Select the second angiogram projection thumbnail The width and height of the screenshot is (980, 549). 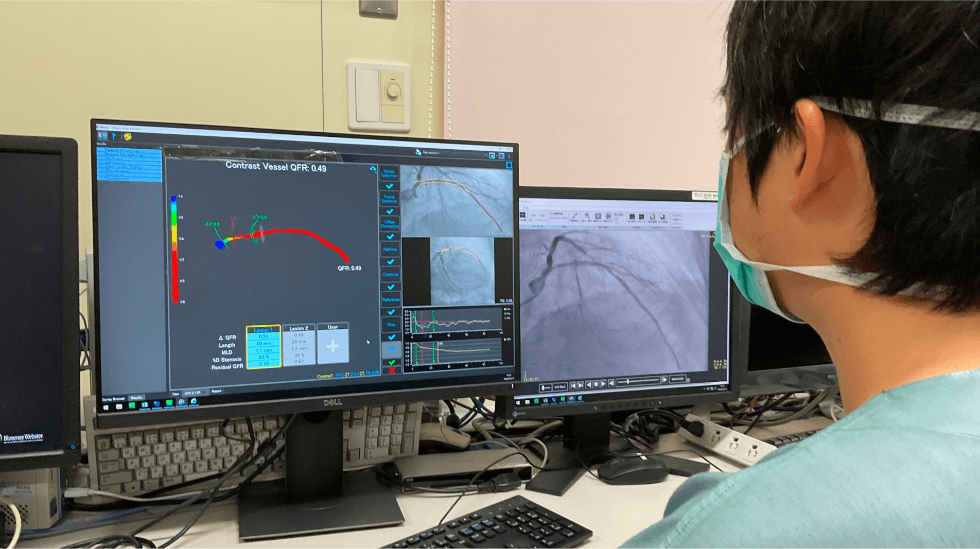(462, 271)
